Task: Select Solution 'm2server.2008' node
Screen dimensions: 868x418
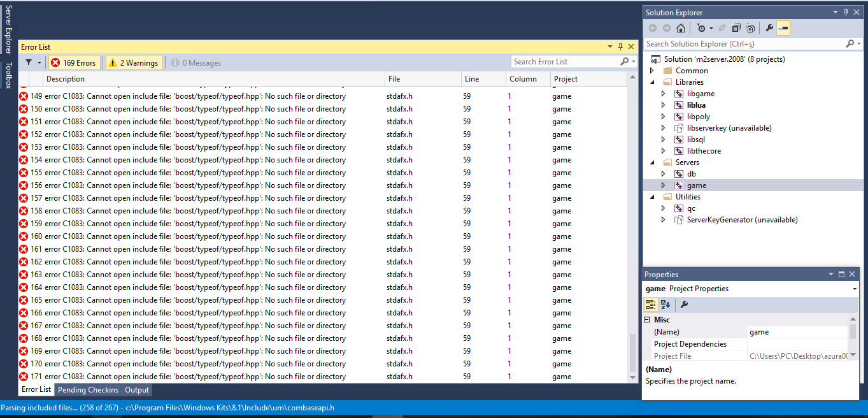Action: tap(724, 59)
